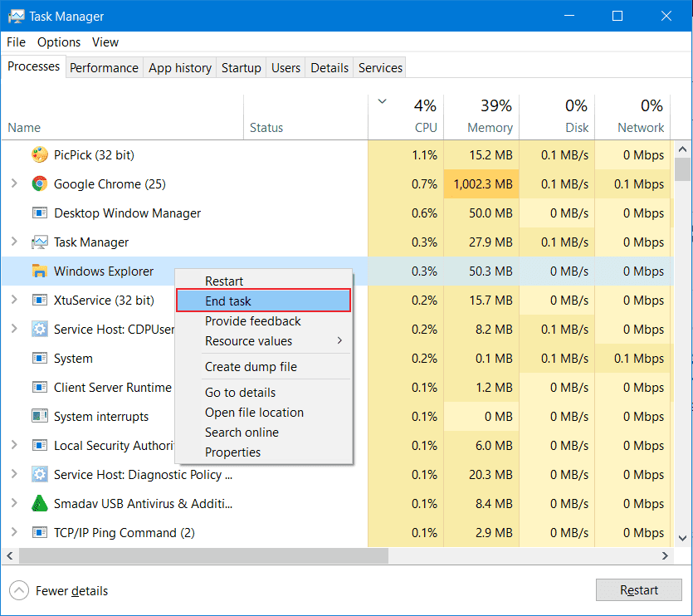Click the PicPick process icon
This screenshot has width=693, height=616.
pos(39,154)
